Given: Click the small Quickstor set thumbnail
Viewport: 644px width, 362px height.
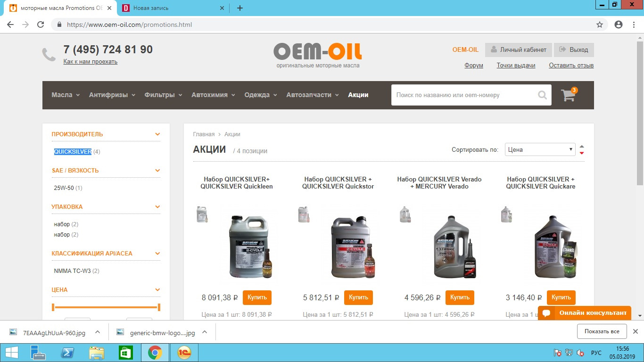Looking at the screenshot, I should (x=304, y=214).
